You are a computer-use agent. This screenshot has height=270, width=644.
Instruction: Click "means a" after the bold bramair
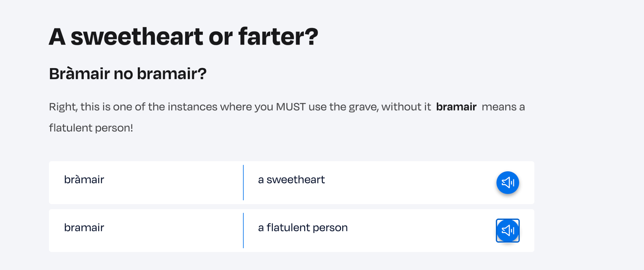point(503,107)
